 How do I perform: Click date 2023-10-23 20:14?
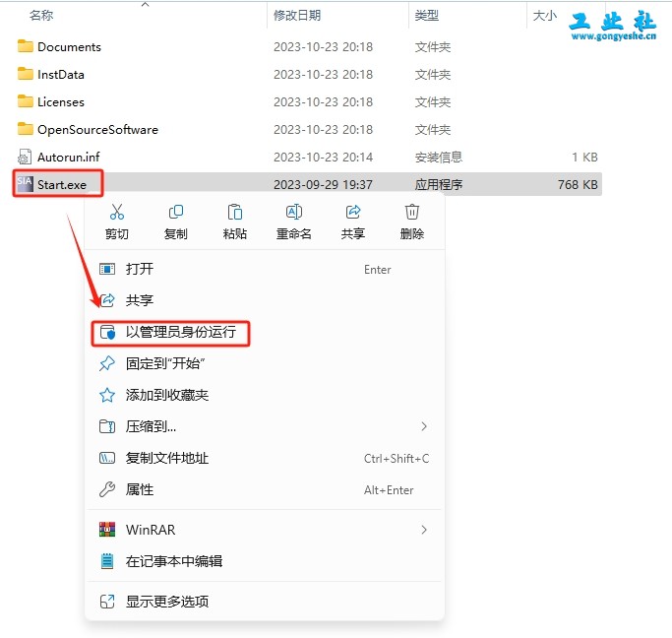point(323,157)
